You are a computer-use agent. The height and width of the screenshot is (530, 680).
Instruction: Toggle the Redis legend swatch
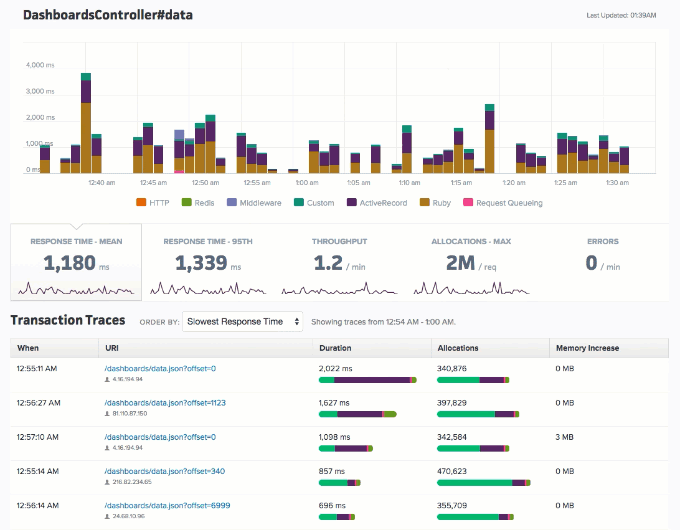coord(186,203)
